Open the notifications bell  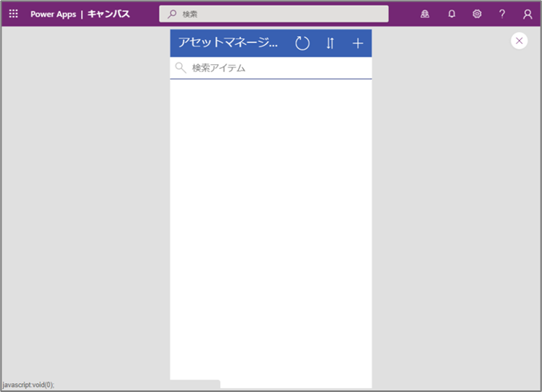(x=451, y=14)
